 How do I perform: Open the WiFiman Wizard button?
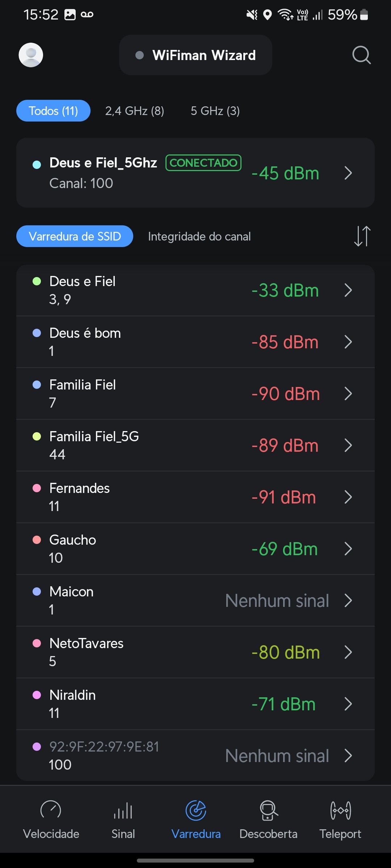195,55
